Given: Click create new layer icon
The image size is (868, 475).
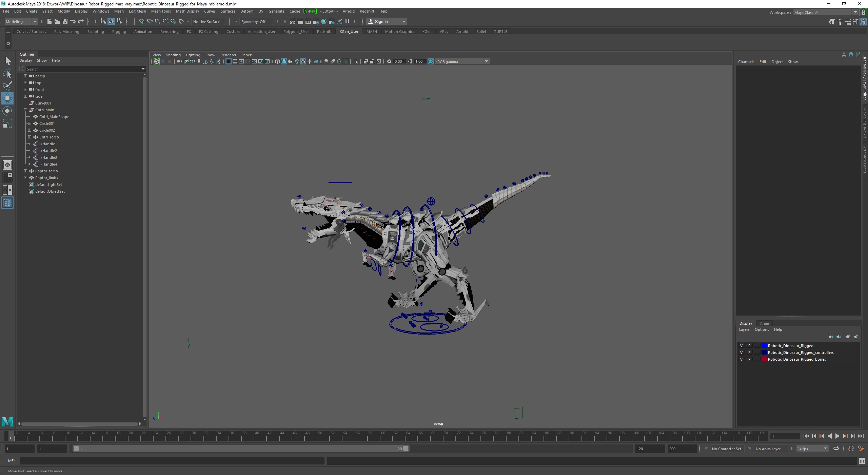Looking at the screenshot, I should [848, 337].
